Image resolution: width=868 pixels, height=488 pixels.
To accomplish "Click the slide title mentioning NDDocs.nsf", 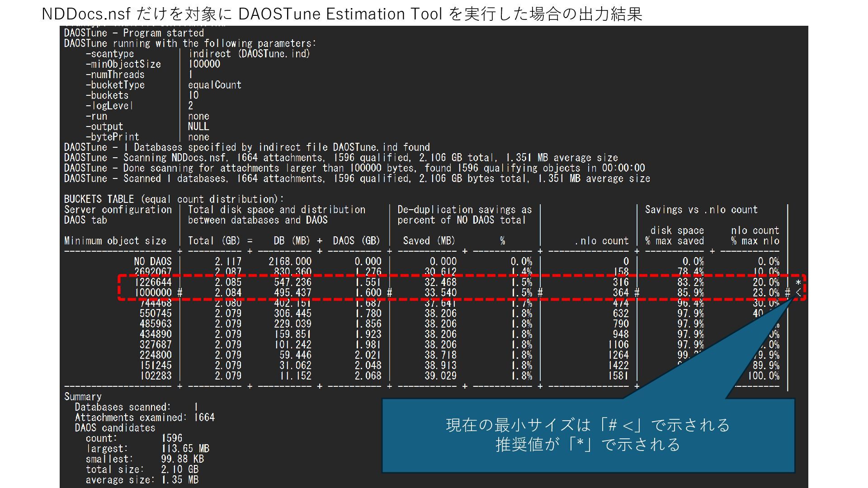I will 342,14.
